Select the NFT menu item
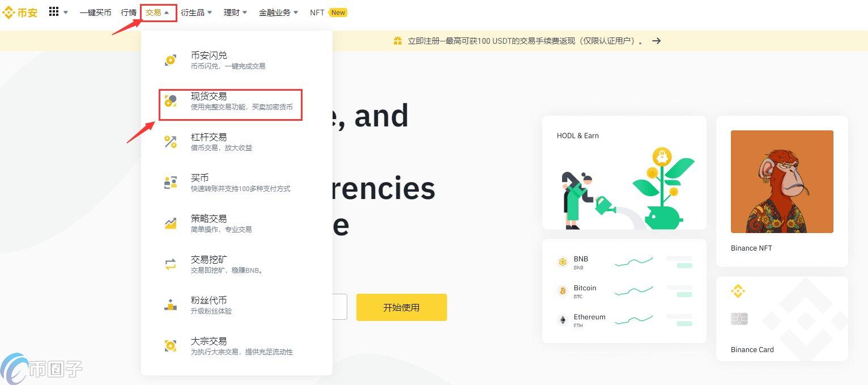Viewport: 868px width, 385px height. click(317, 11)
